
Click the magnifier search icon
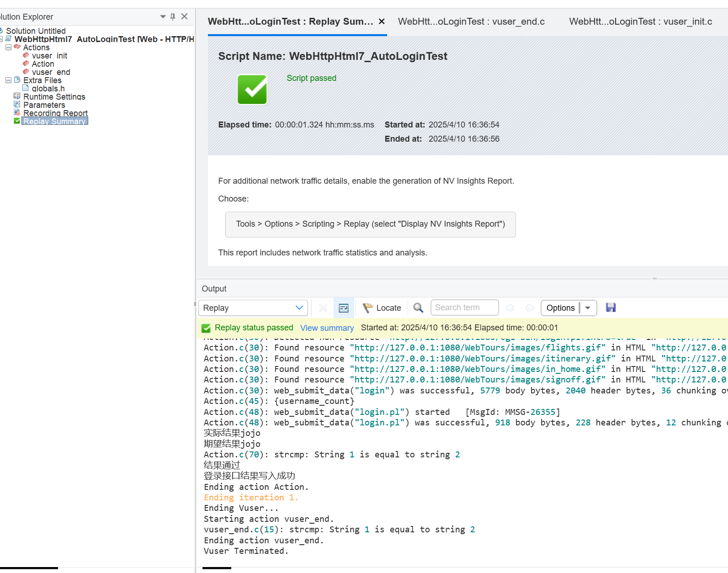(x=418, y=308)
